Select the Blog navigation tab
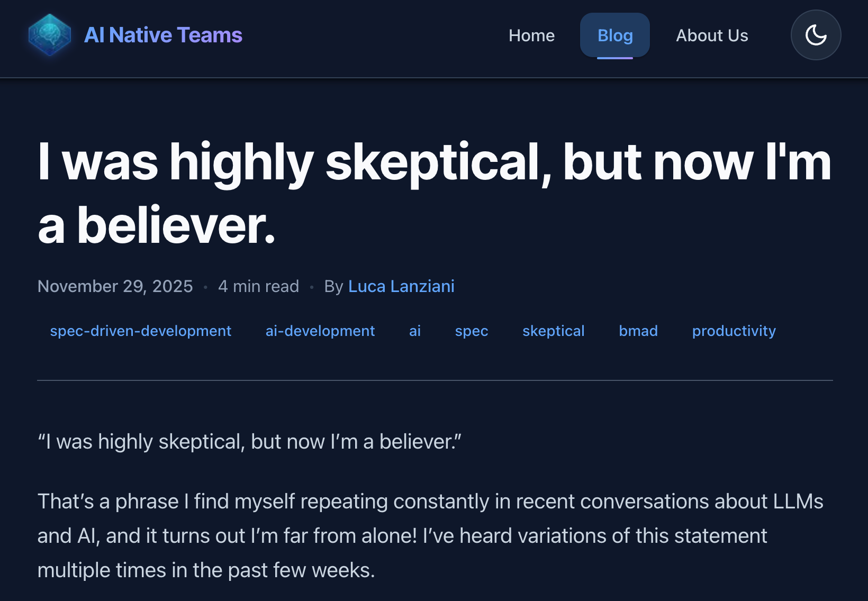The height and width of the screenshot is (601, 868). point(615,35)
